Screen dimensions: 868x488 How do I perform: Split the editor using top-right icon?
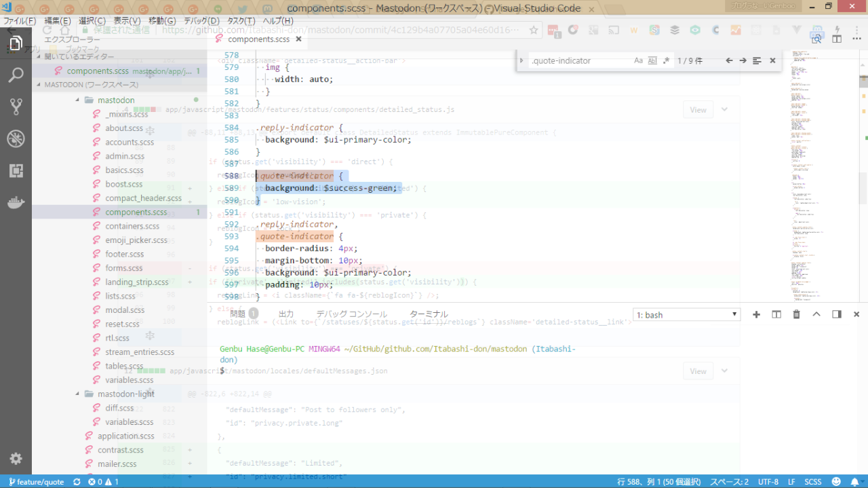[837, 39]
